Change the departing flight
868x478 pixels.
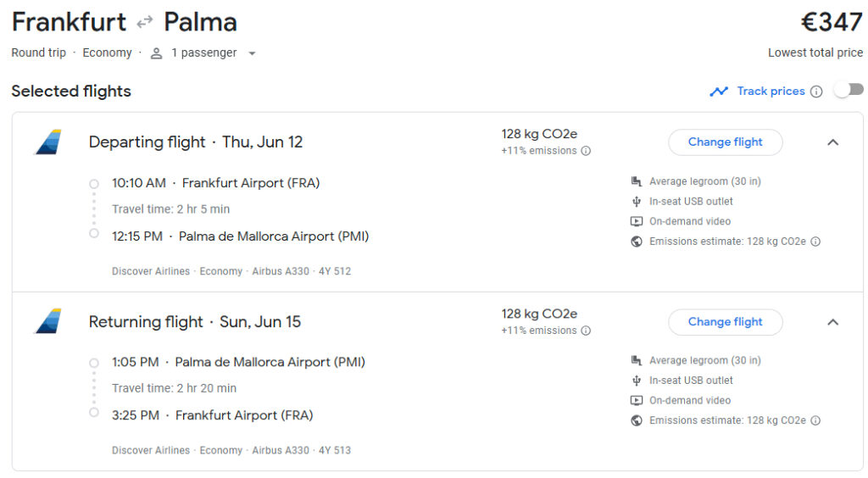(x=725, y=142)
